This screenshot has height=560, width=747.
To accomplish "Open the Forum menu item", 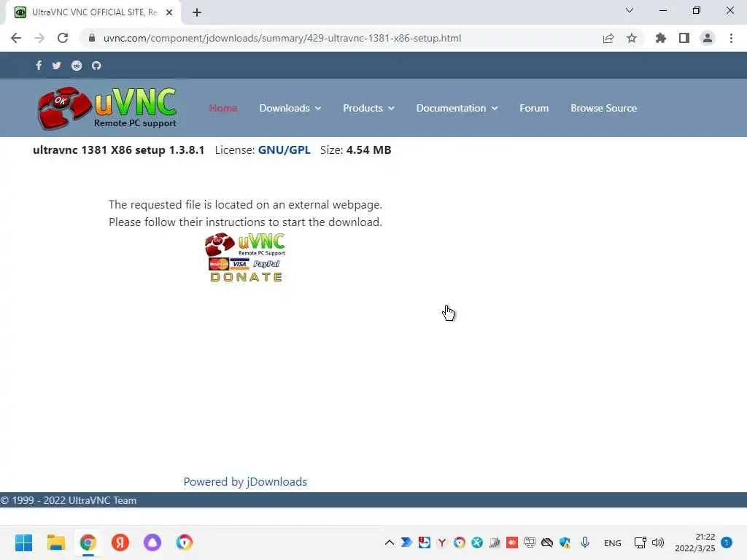I will click(533, 108).
